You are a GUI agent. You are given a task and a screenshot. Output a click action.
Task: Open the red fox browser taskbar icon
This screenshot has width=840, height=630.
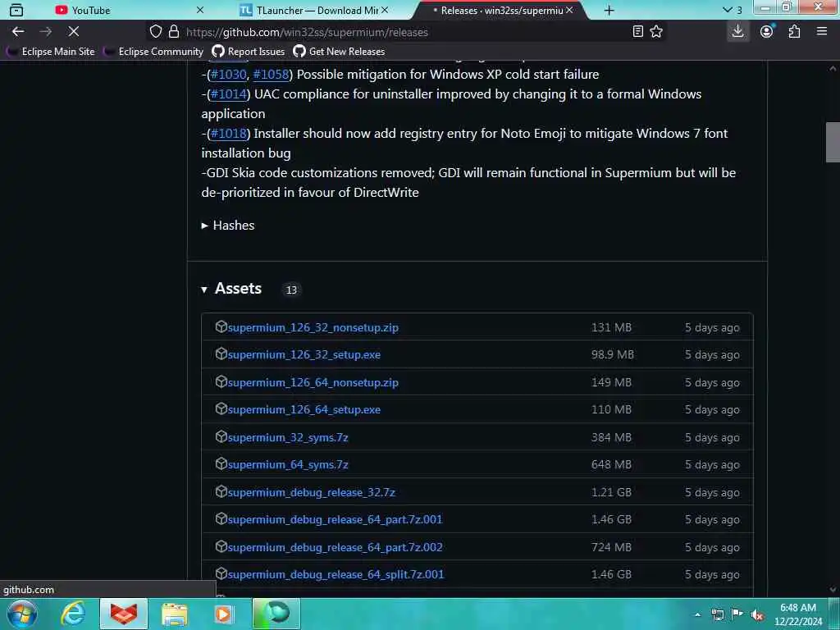point(124,614)
